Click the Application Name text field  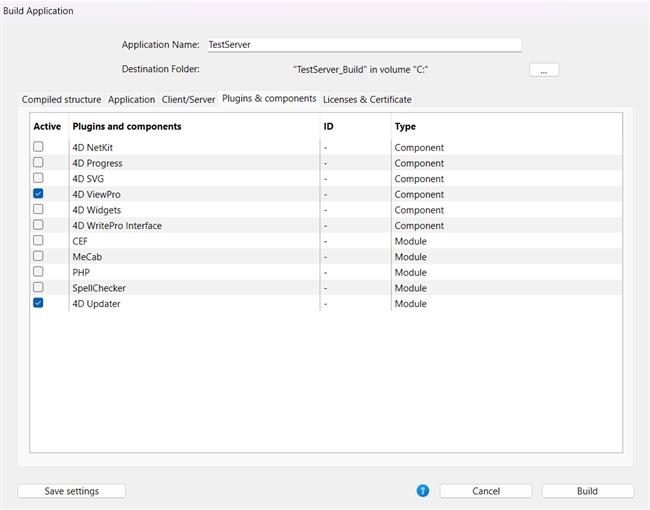[362, 45]
